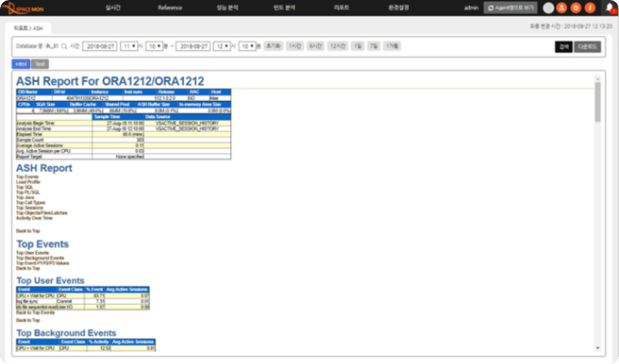Open the 성능 분석 menu

point(228,7)
